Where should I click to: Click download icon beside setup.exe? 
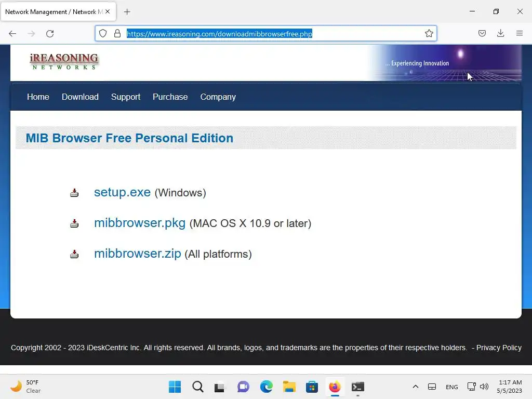[74, 193]
